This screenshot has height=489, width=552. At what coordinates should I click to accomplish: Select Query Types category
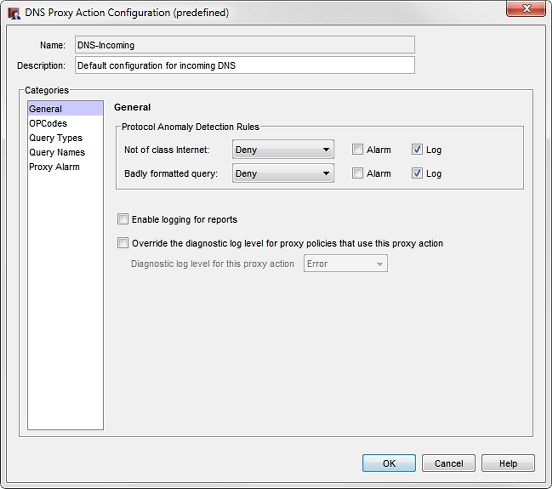point(65,138)
